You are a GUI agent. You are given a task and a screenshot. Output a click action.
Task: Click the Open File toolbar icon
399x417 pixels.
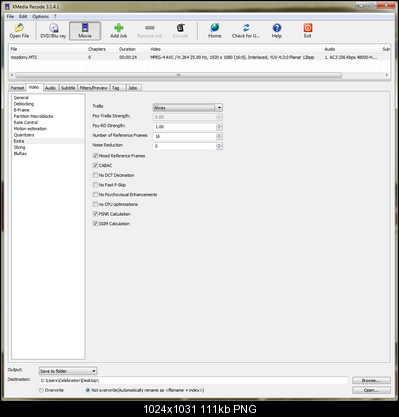[x=19, y=31]
